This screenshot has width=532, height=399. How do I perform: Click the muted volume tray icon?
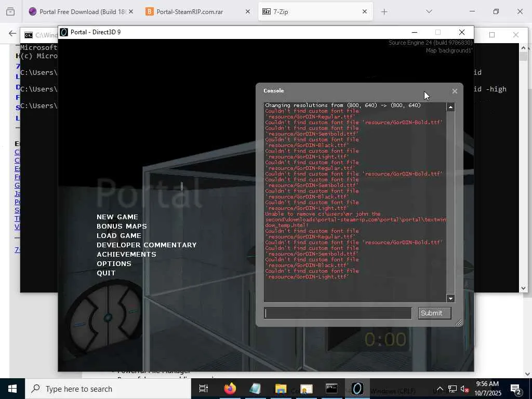click(x=464, y=389)
